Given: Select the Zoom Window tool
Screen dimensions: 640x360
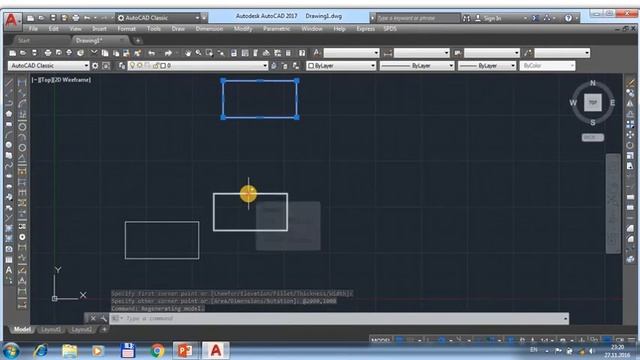Looking at the screenshot, I should tap(209, 53).
